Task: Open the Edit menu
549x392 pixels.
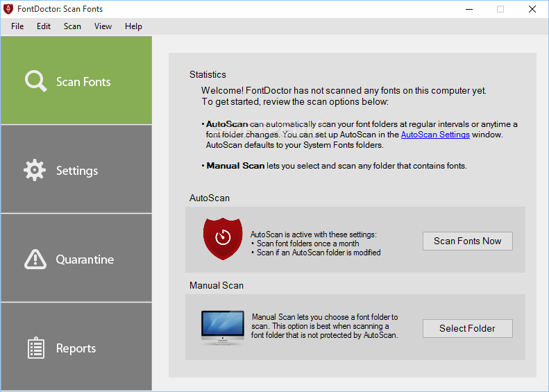Action: 44,26
